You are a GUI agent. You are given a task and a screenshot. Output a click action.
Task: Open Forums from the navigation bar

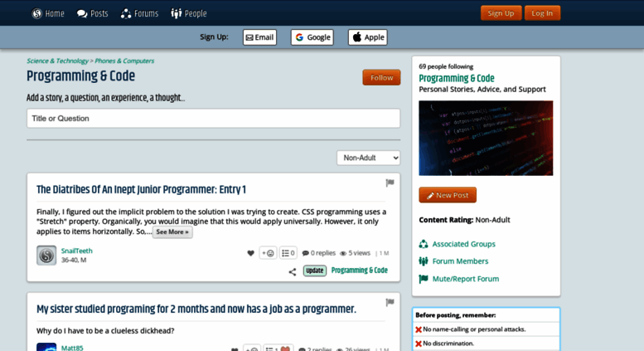pos(139,13)
